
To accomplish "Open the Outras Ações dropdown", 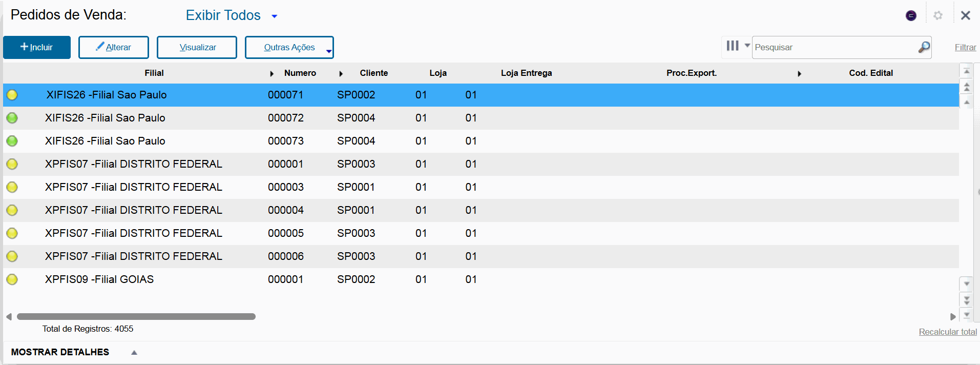I will [x=289, y=47].
